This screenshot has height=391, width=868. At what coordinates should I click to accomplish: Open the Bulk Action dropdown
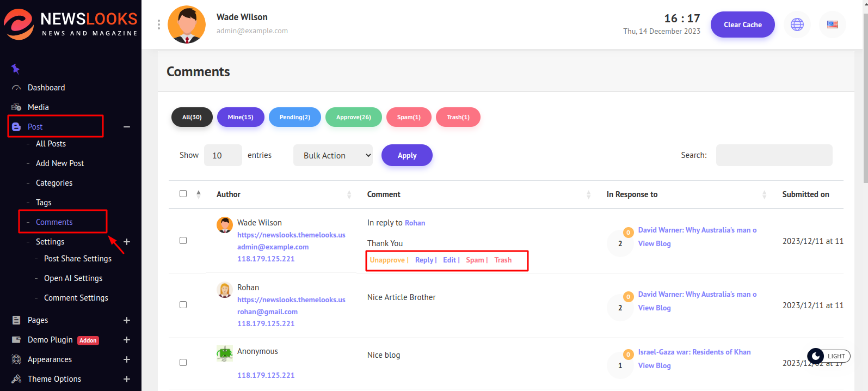(333, 155)
